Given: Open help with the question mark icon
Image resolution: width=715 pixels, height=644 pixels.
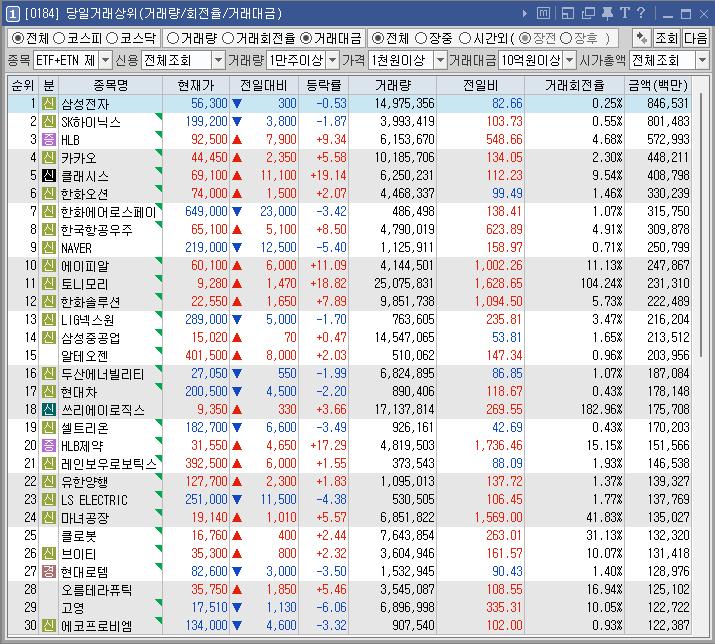Looking at the screenshot, I should point(641,13).
